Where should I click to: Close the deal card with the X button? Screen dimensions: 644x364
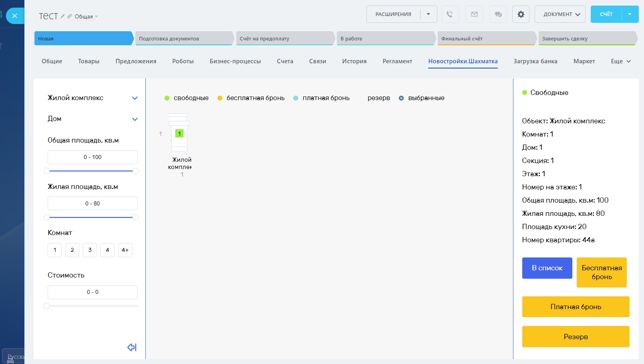pos(15,16)
